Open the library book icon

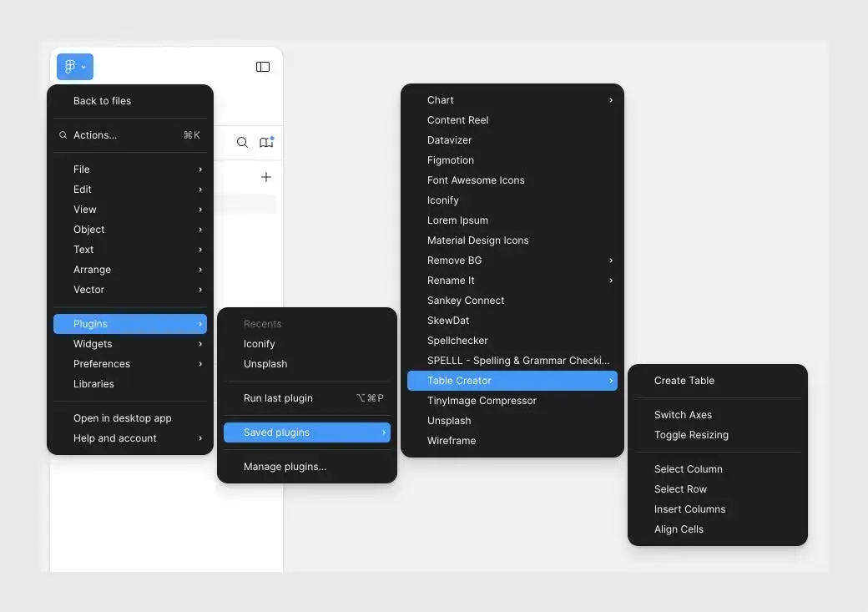pyautogui.click(x=266, y=143)
